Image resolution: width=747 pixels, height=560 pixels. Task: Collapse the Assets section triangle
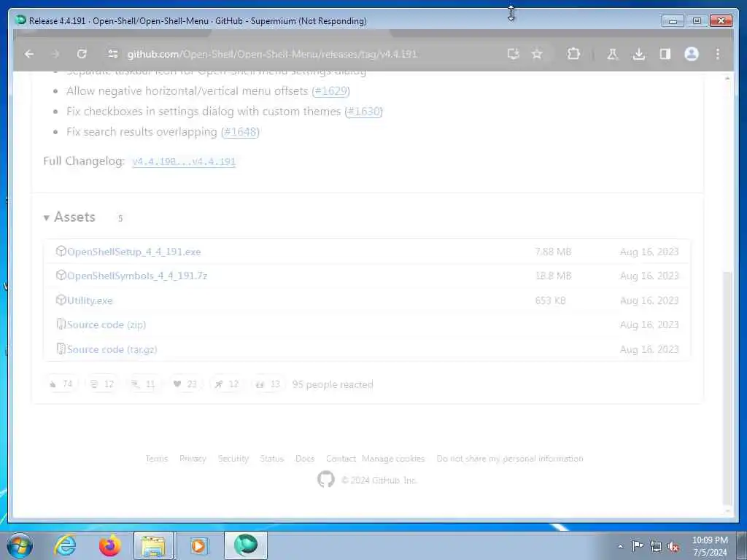(x=46, y=217)
